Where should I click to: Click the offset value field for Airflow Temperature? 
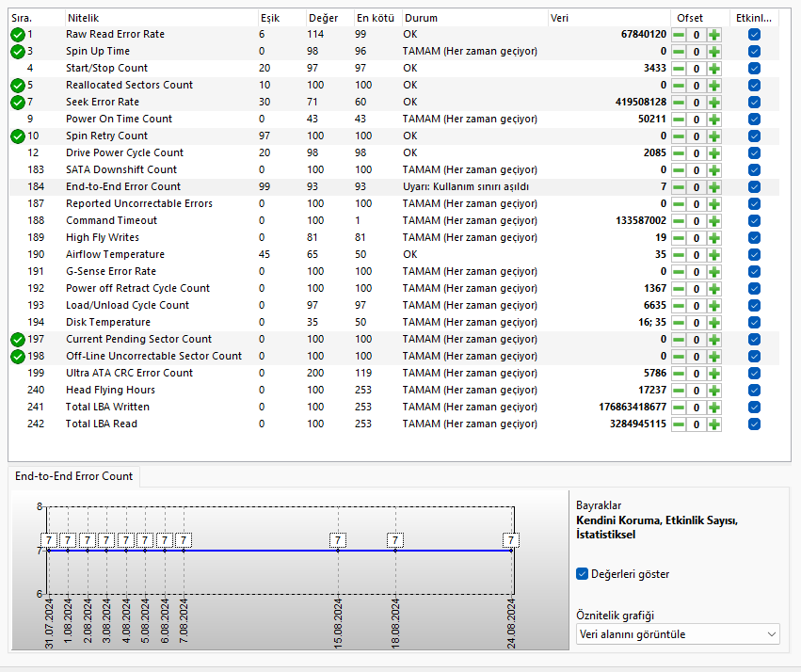pyautogui.click(x=697, y=255)
